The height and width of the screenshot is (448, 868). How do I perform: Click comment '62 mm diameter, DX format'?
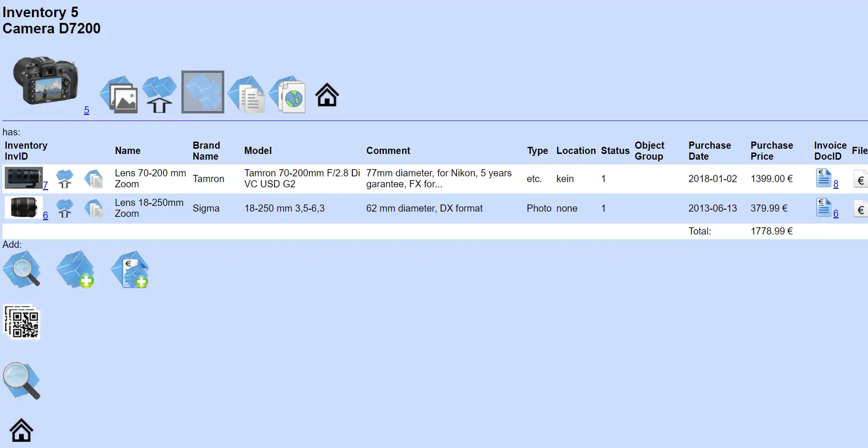coord(424,208)
